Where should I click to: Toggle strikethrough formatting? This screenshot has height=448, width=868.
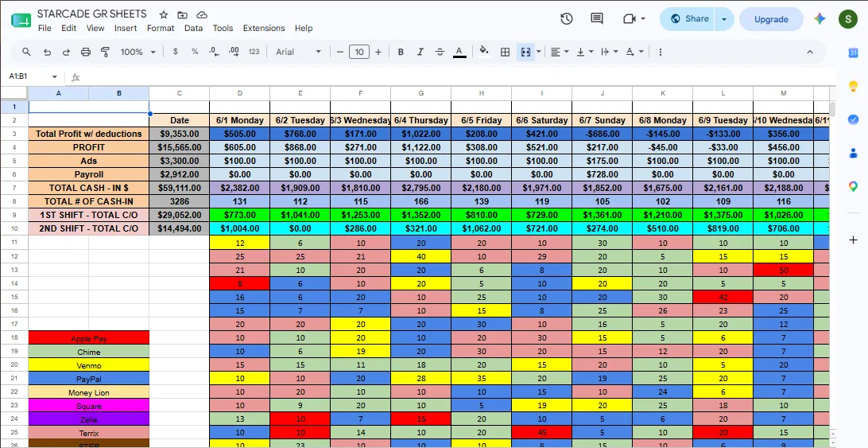pyautogui.click(x=440, y=52)
